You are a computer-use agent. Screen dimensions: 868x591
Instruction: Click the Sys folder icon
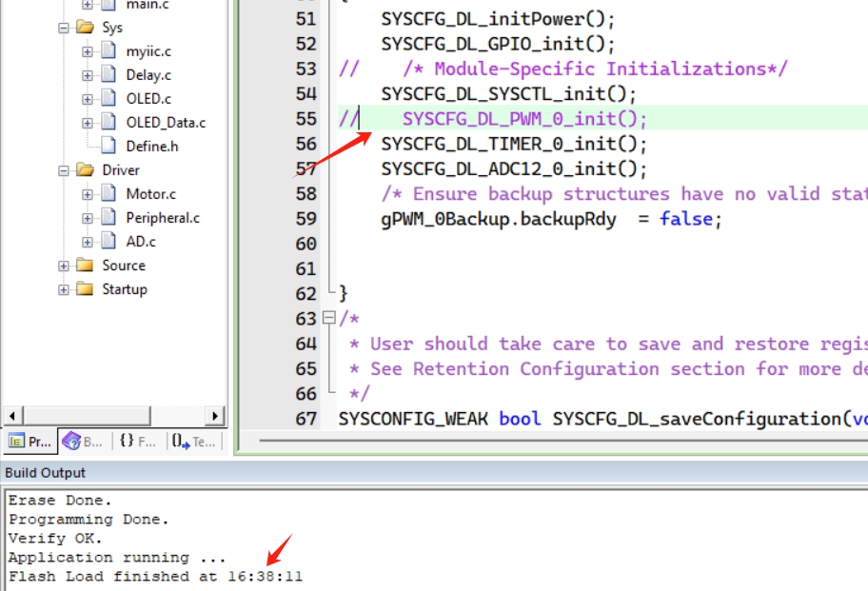[84, 28]
